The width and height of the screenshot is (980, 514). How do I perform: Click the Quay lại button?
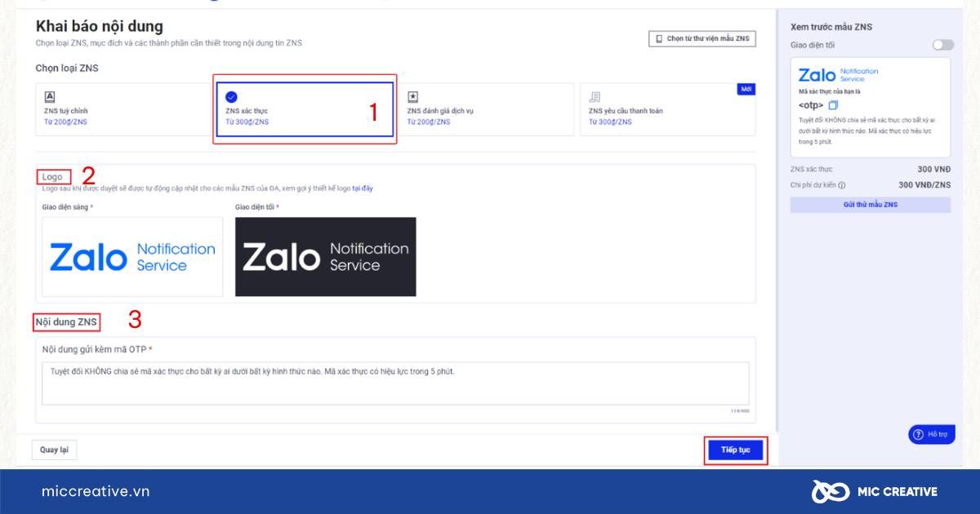coord(54,450)
